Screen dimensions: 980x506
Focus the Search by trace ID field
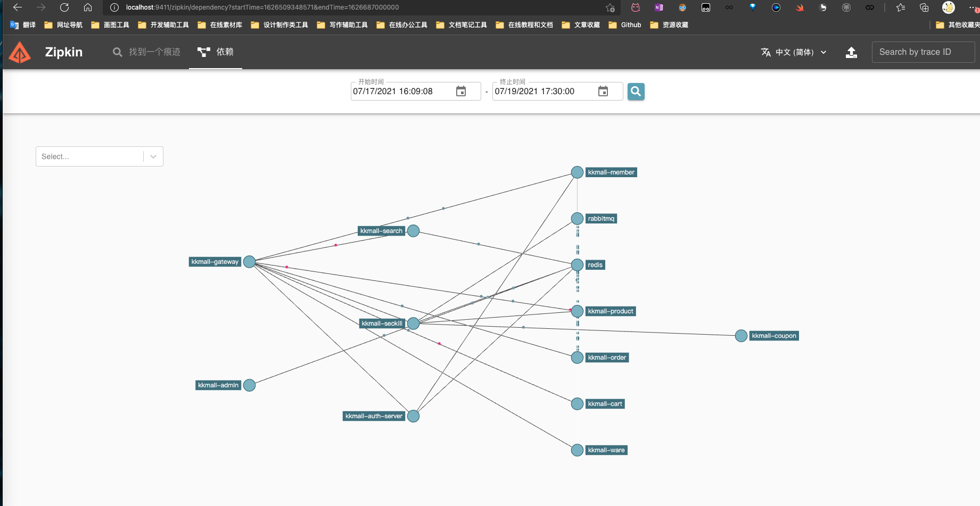[x=923, y=52]
